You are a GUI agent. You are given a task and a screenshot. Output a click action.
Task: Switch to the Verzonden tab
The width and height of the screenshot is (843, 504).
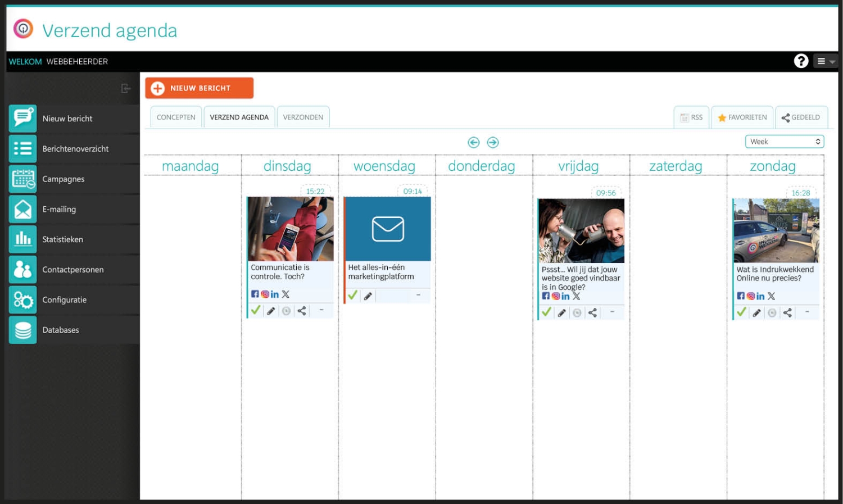click(303, 117)
